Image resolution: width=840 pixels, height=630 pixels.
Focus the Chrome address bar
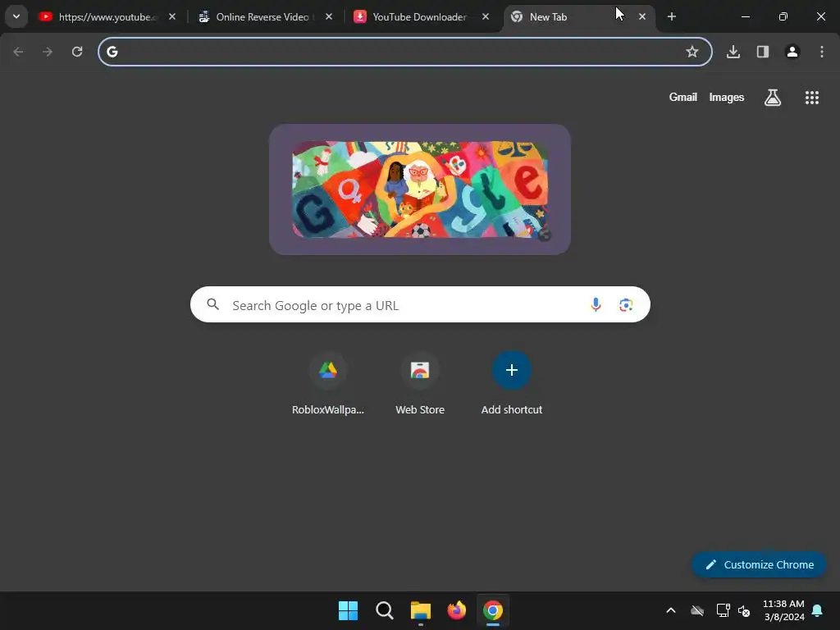pyautogui.click(x=404, y=52)
